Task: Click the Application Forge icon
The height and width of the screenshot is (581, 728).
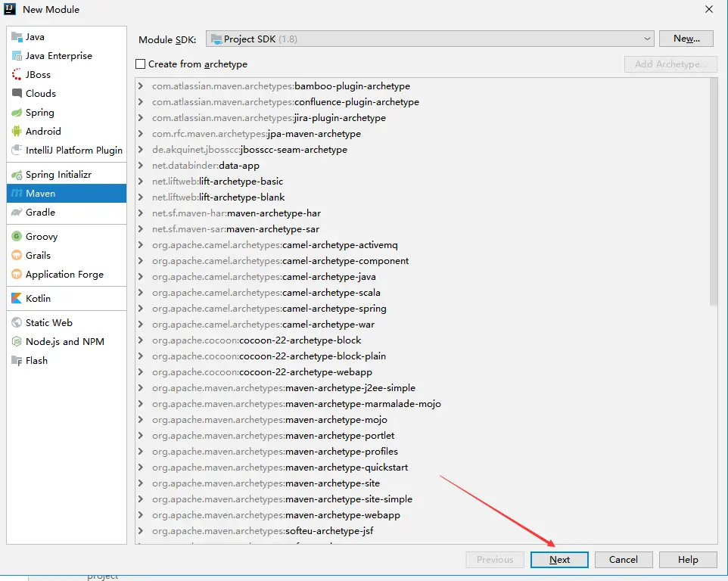Action: pos(17,275)
